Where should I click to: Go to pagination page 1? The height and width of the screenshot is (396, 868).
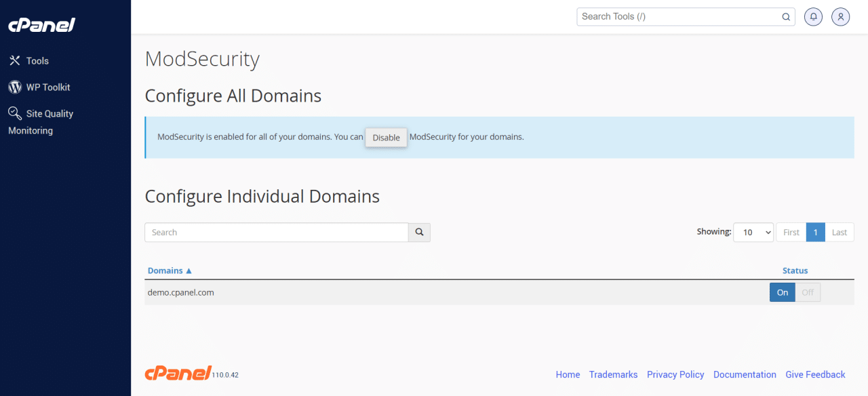click(815, 232)
